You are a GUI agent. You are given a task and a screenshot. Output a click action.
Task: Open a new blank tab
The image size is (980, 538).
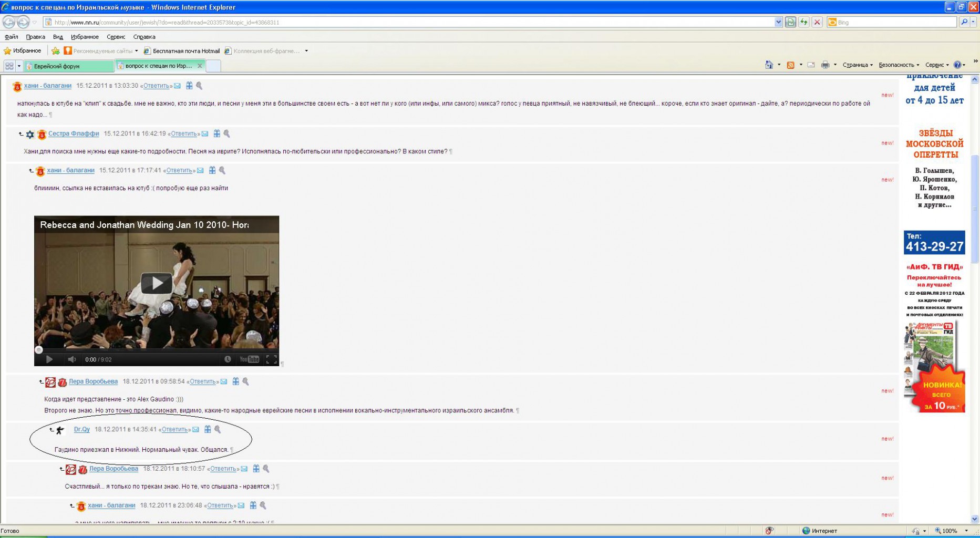tap(213, 66)
